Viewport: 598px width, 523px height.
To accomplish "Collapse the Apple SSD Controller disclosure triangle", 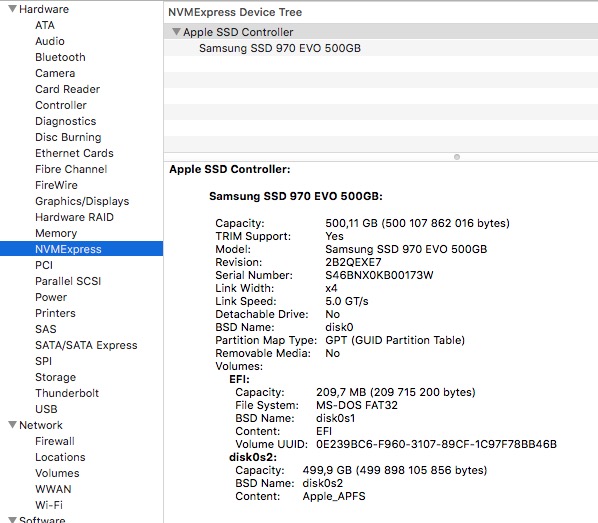I will point(176,31).
